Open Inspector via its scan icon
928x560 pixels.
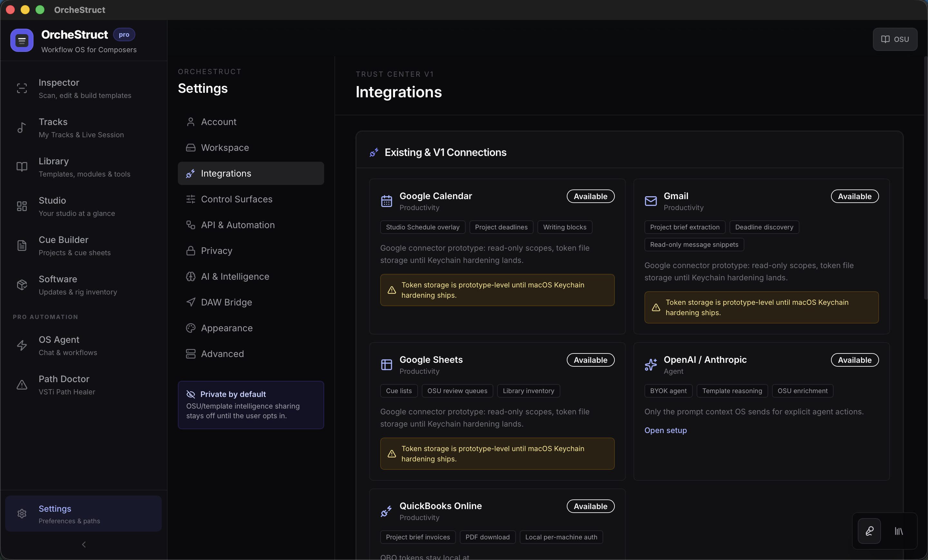[x=22, y=89]
